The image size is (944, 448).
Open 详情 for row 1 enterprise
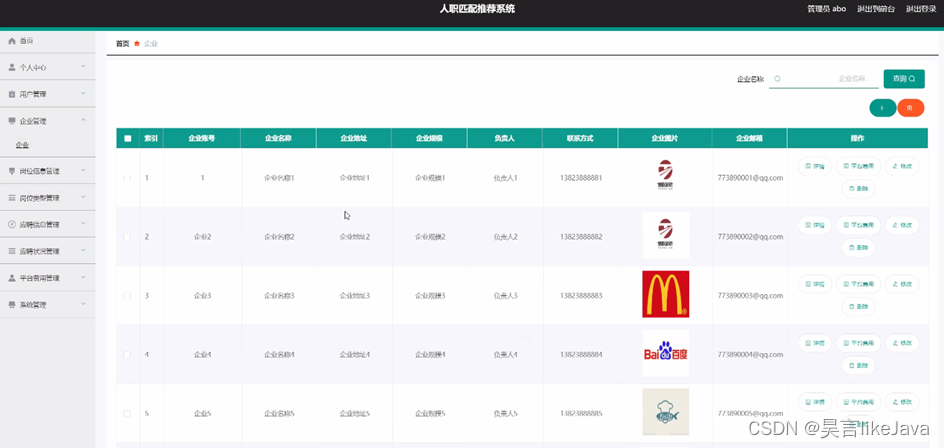tap(815, 166)
